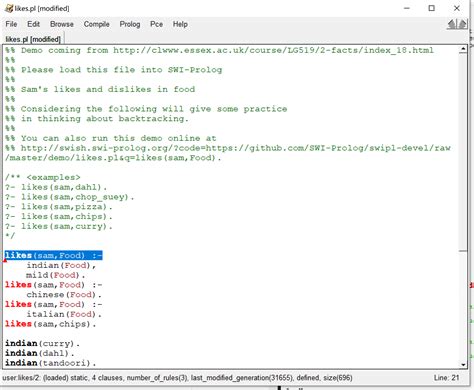Go forward with the right history arrow
Image resolution: width=474 pixels, height=390 pixels.
pyautogui.click(x=462, y=24)
